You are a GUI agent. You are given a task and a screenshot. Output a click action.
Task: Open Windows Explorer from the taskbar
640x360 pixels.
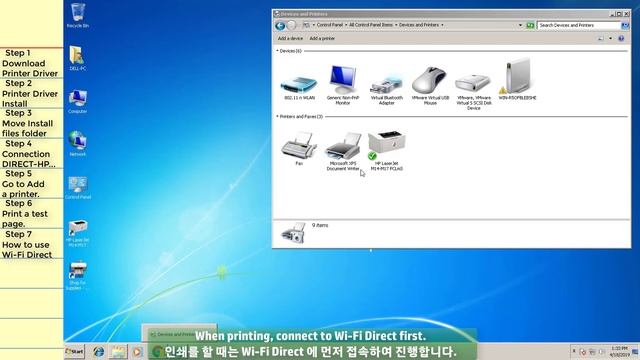pyautogui.click(x=118, y=351)
